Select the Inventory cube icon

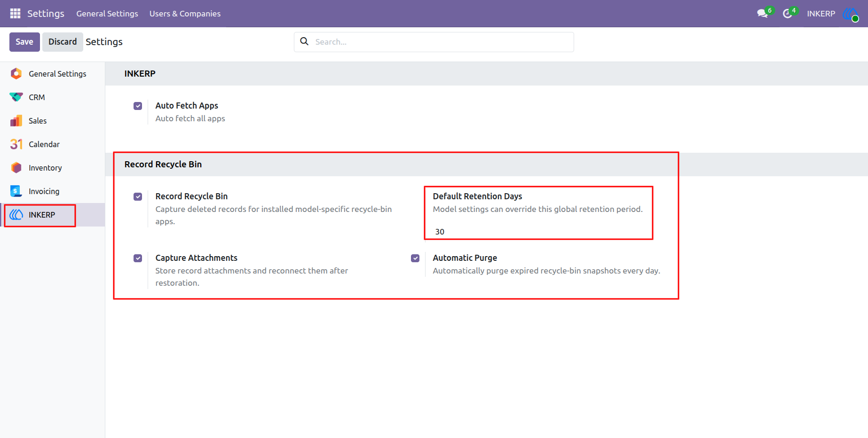point(16,168)
